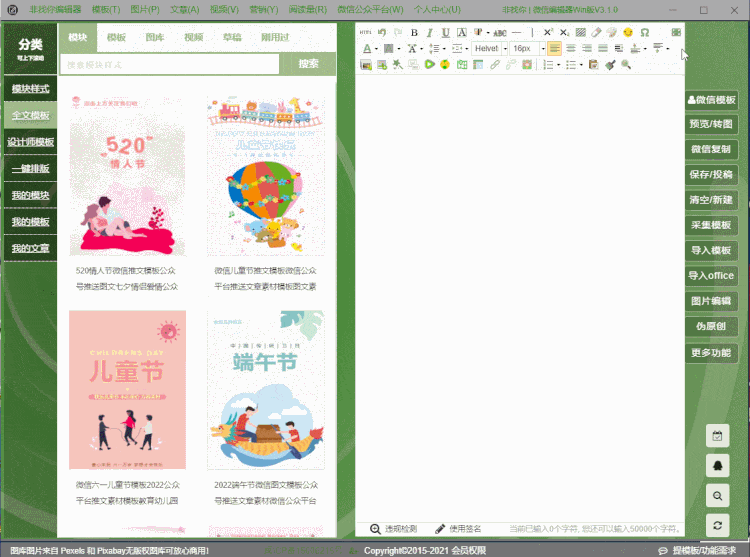Toggle justified text alignment
The width and height of the screenshot is (750, 557).
(603, 48)
